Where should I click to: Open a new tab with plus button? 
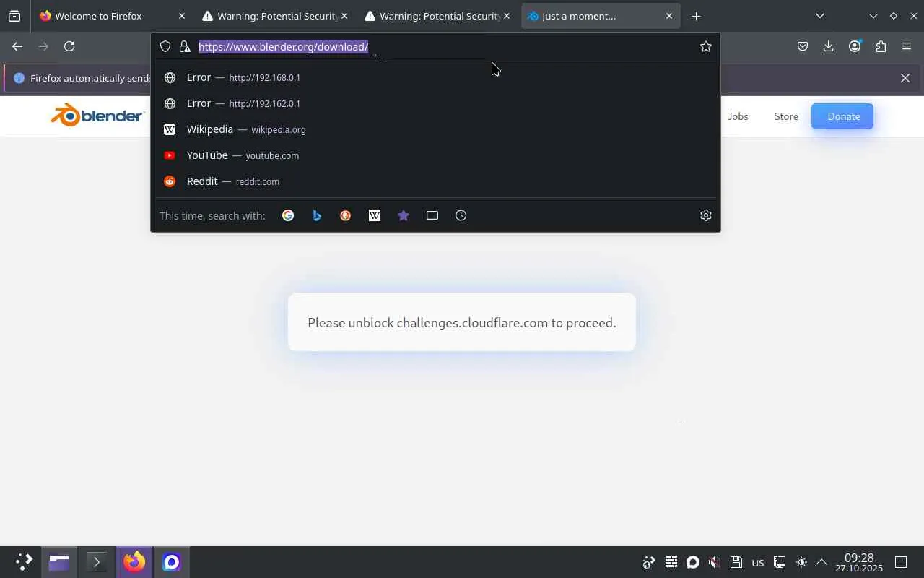[696, 16]
